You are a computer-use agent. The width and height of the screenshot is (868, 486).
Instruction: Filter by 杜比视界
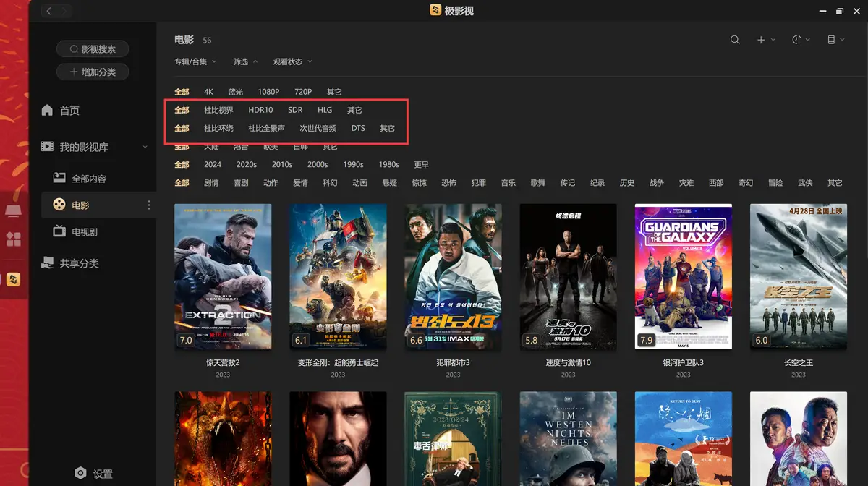[218, 110]
